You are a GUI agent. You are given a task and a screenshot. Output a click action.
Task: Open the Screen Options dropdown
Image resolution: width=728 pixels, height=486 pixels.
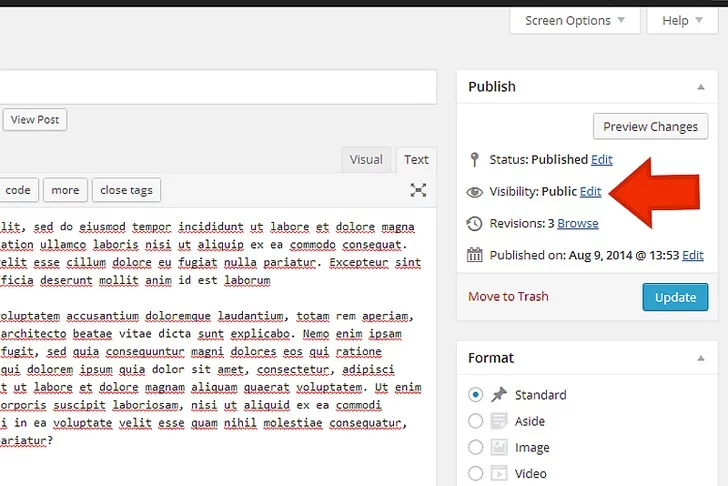pos(574,20)
